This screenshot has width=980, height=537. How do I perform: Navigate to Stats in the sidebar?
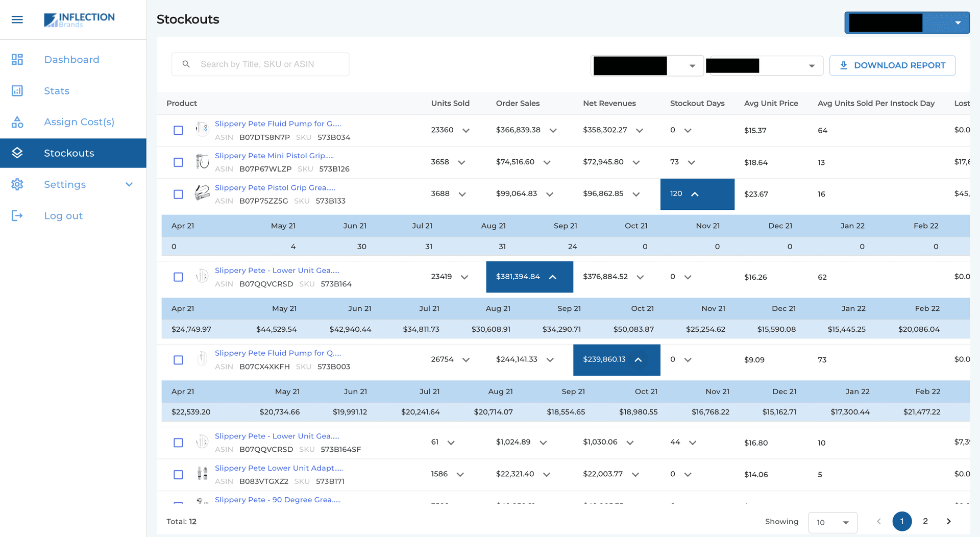point(56,91)
